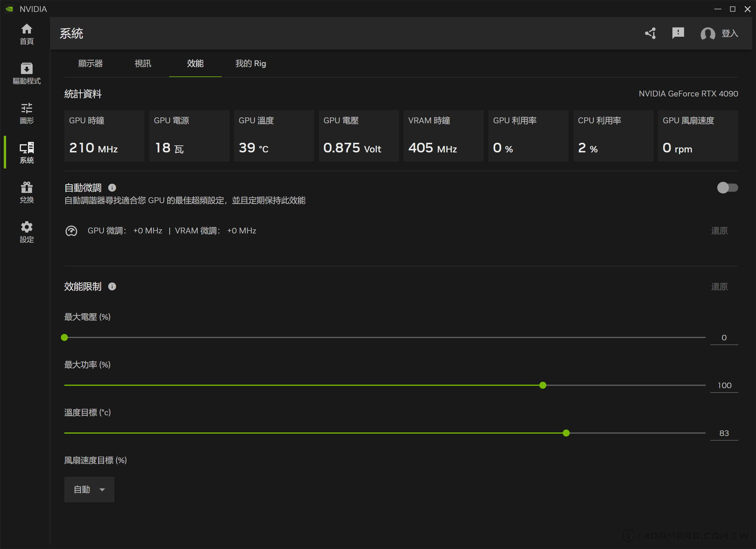Image resolution: width=756 pixels, height=549 pixels.
Task: Click the tuning gauge icon near GPU 微調
Action: pos(71,231)
